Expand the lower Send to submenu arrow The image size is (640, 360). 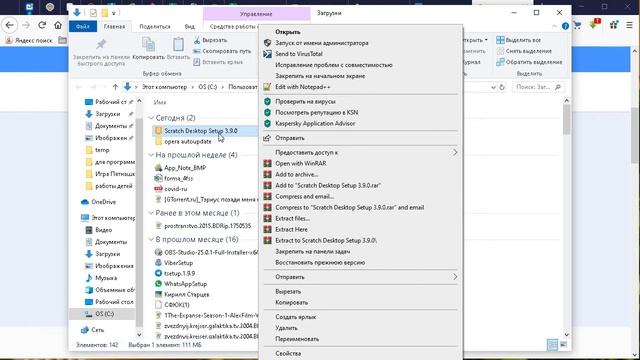click(x=455, y=277)
